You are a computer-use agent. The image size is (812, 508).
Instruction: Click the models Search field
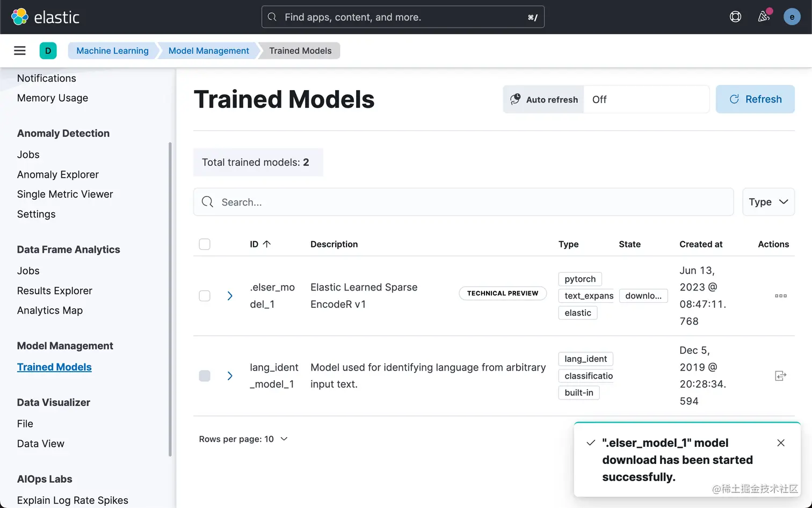click(x=463, y=202)
